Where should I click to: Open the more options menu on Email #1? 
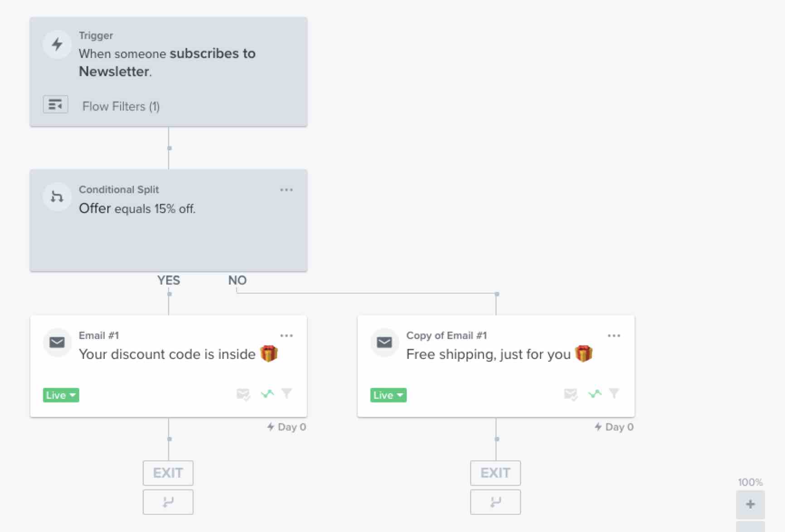pos(286,335)
